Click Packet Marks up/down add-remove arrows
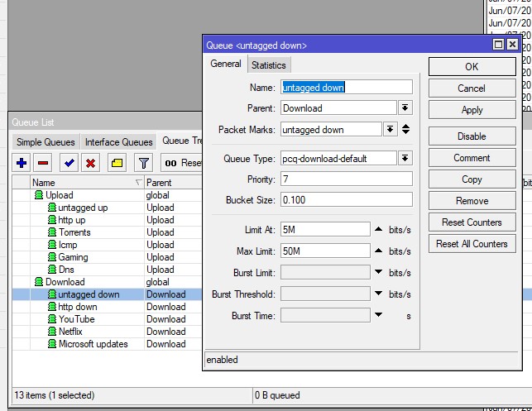Image resolution: width=532 pixels, height=411 pixels. click(405, 129)
